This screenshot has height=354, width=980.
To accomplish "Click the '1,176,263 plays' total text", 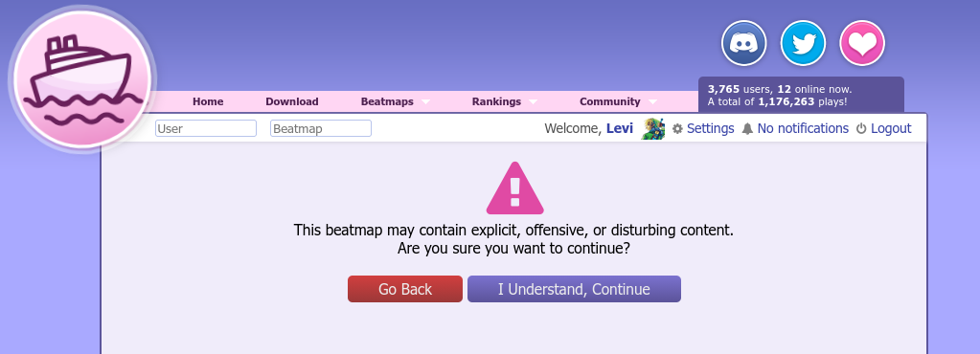I will coord(803,101).
